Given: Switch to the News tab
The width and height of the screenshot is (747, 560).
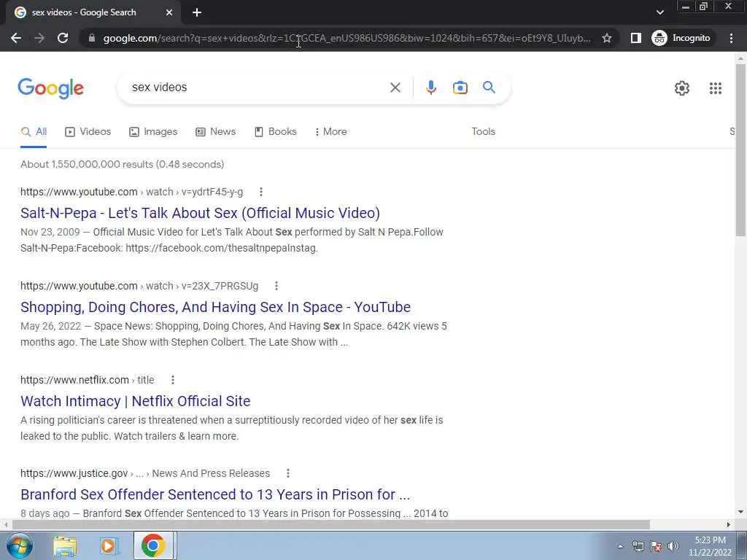Looking at the screenshot, I should click(x=216, y=132).
